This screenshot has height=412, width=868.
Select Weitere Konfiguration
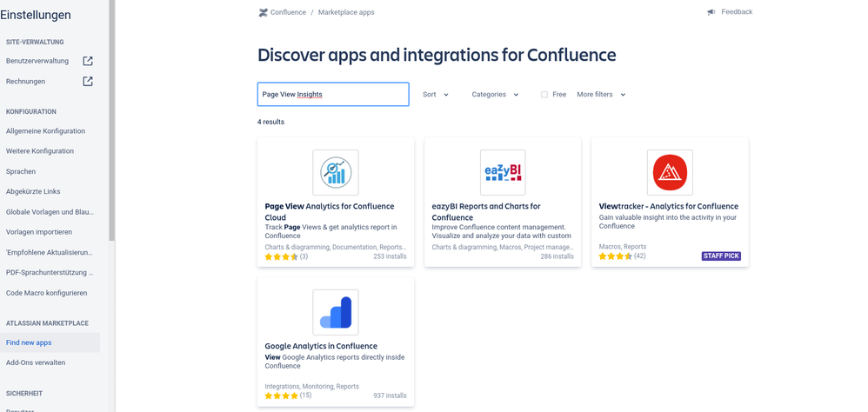point(40,151)
